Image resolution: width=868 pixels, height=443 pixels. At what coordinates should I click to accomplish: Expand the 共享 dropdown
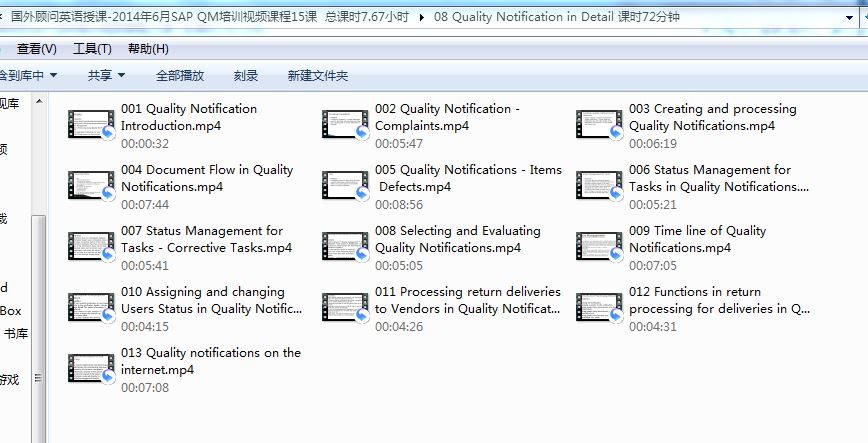[x=106, y=75]
